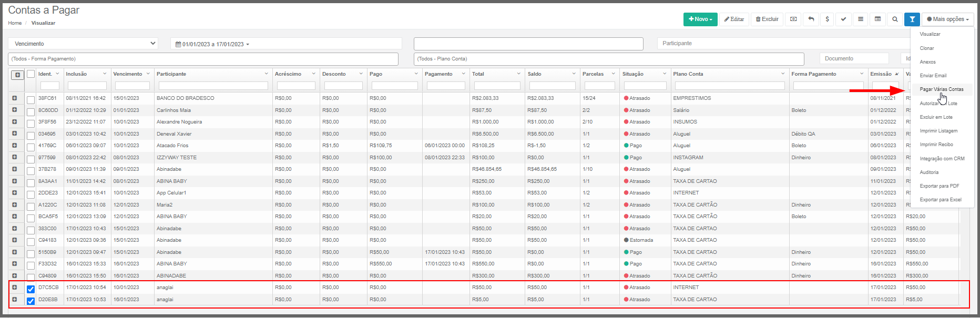Click the plus icon for row 383C00

(15, 228)
